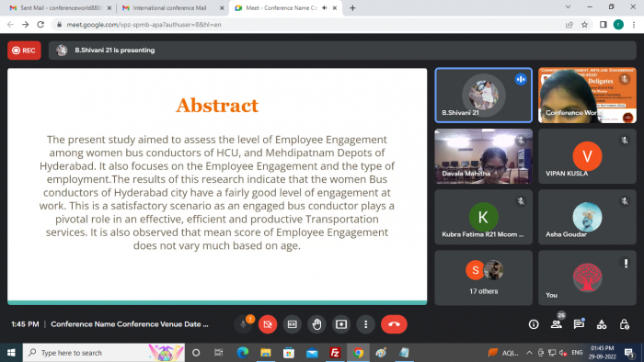
Task: Toggle closed captions in the meeting
Action: coord(292,324)
